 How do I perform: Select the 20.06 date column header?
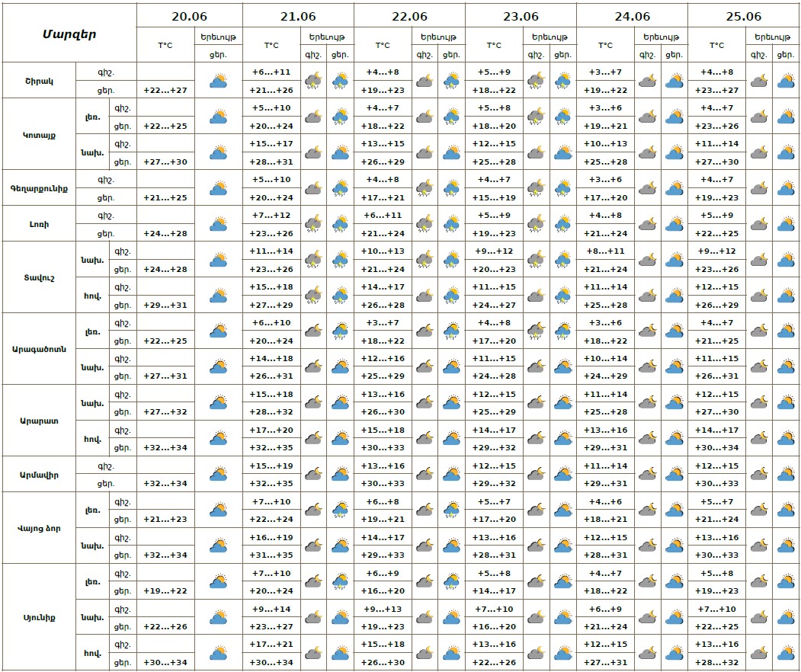pos(190,16)
